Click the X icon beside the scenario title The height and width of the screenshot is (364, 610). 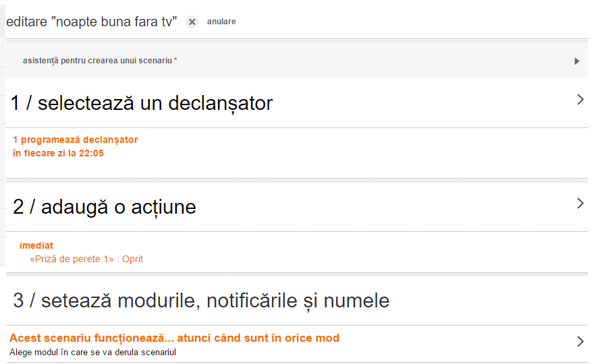tap(192, 22)
